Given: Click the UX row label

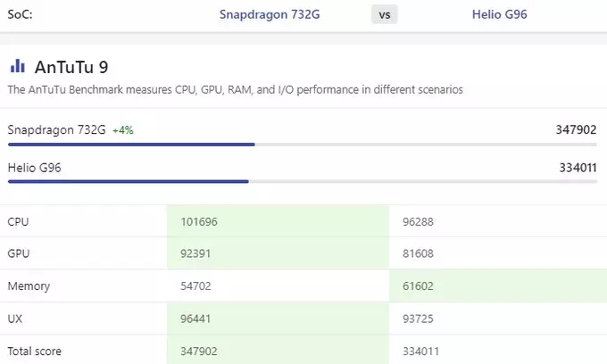Looking at the screenshot, I should 15,318.
